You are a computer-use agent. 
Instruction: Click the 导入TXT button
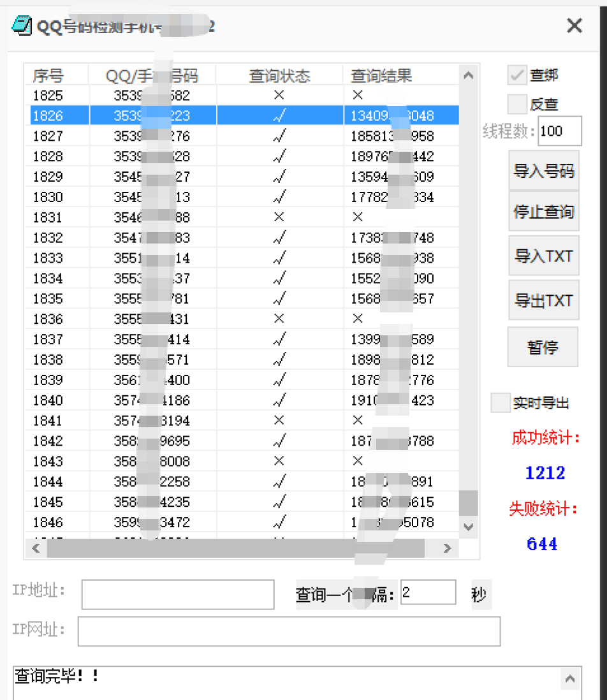pyautogui.click(x=544, y=256)
